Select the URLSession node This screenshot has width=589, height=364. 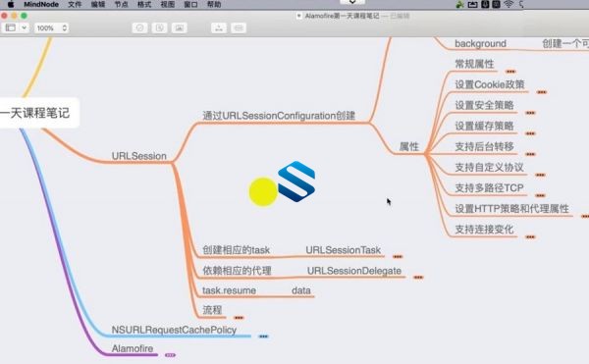coord(139,156)
